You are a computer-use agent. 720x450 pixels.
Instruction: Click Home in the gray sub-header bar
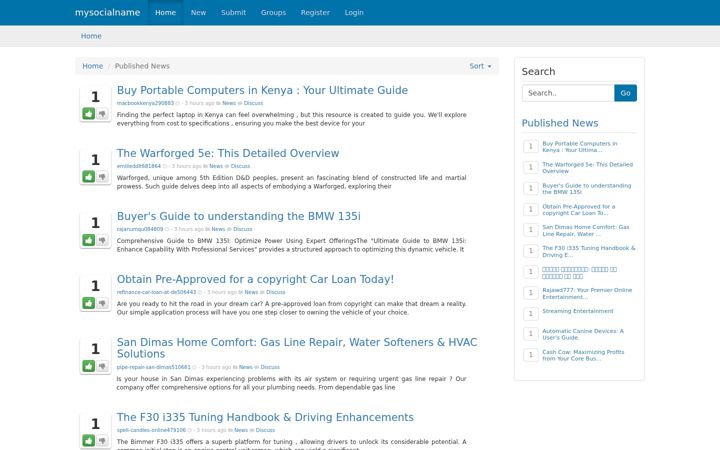coord(91,36)
